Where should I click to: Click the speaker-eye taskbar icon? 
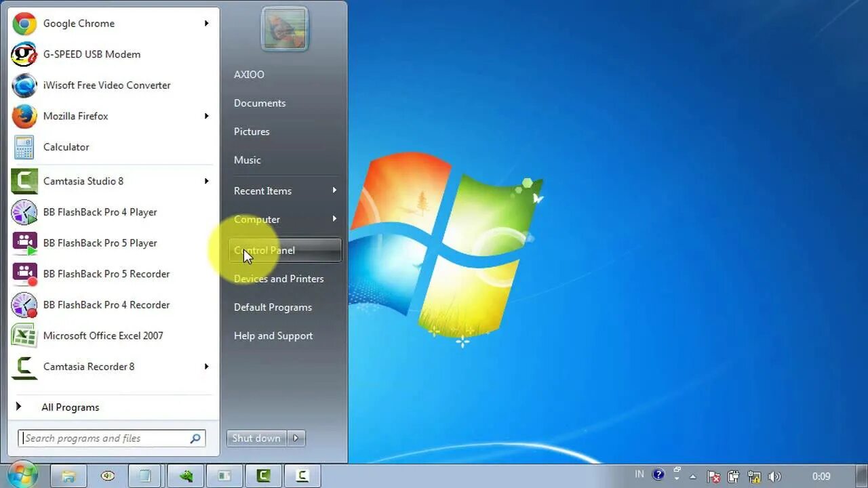(x=108, y=476)
